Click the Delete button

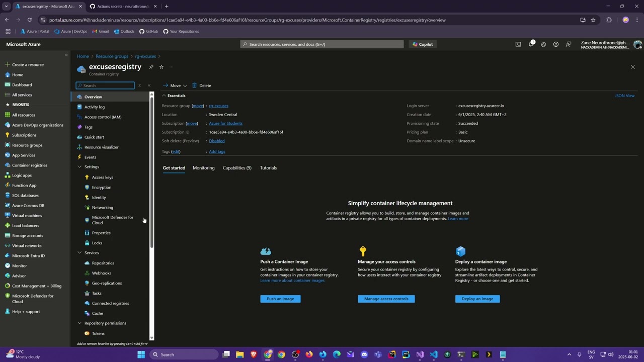(x=201, y=85)
